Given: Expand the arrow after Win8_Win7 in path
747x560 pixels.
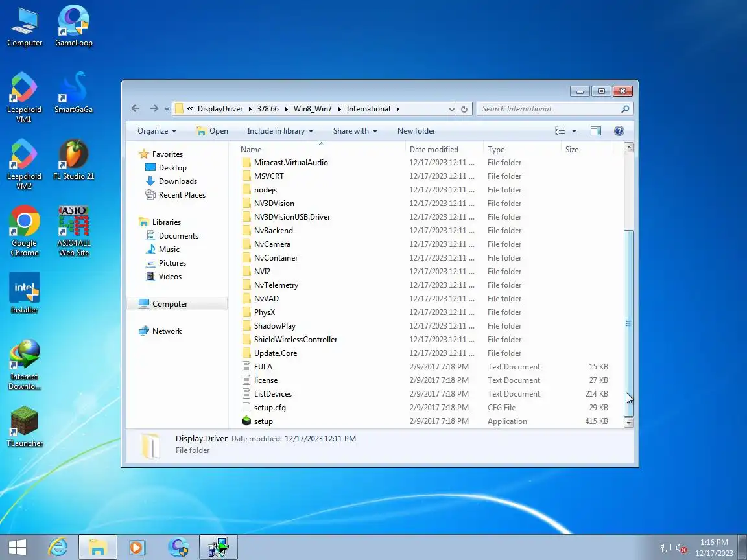Looking at the screenshot, I should tap(340, 109).
